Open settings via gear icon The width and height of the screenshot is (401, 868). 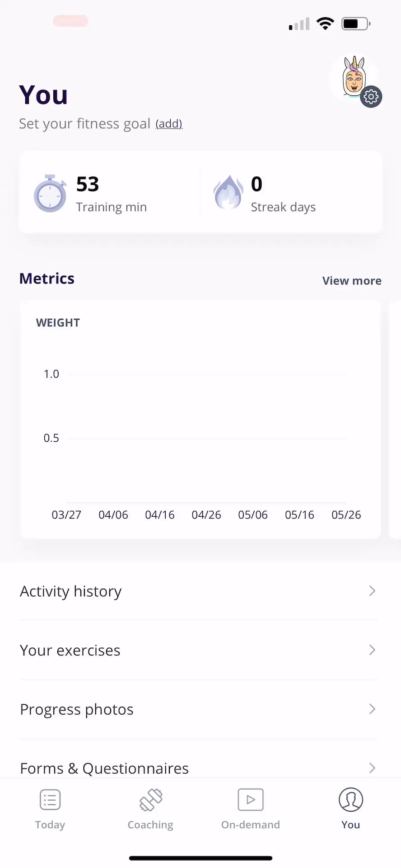coord(371,97)
